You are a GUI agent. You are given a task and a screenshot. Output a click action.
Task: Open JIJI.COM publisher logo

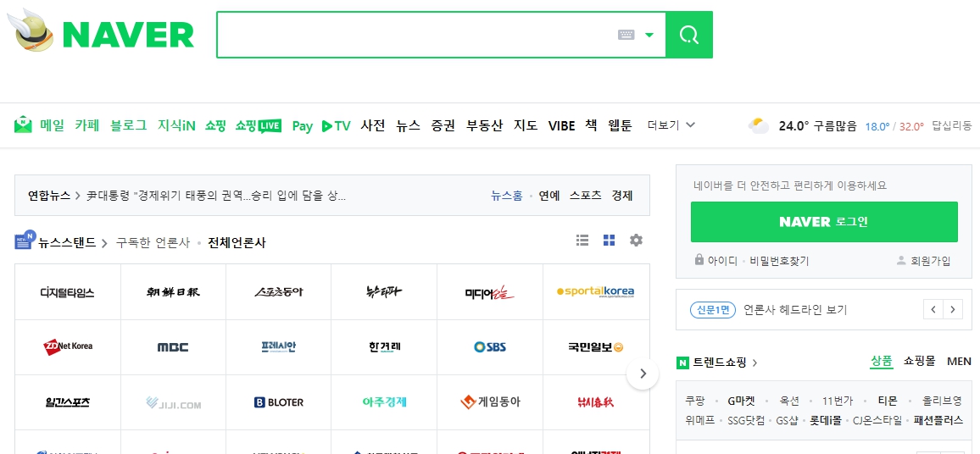pos(173,403)
